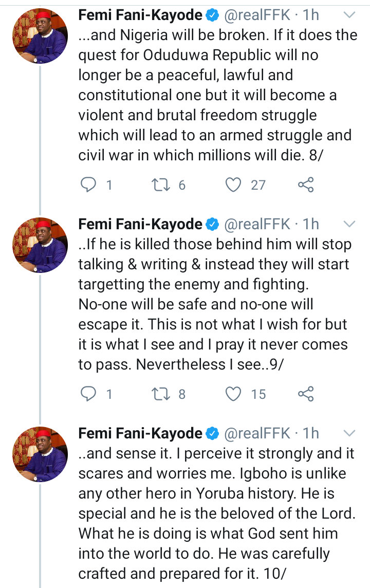Open @realFFK handle on second tweet
This screenshot has width=370, height=588.
[257, 224]
